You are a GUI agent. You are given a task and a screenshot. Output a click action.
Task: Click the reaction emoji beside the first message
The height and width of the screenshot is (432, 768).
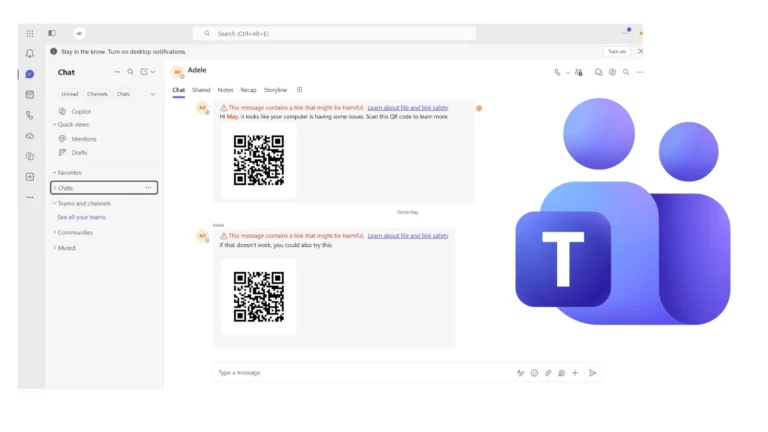479,108
